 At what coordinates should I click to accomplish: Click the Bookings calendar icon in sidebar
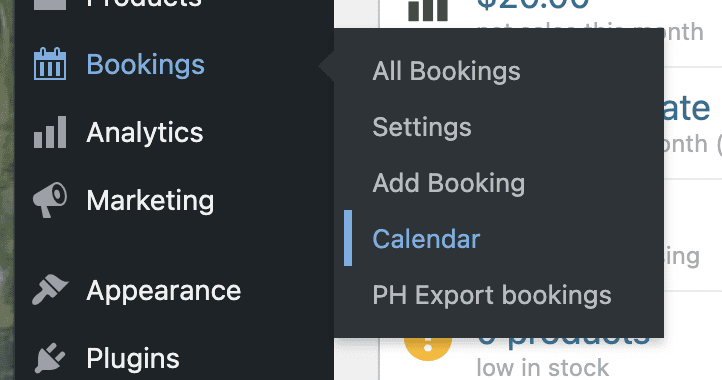(50, 64)
